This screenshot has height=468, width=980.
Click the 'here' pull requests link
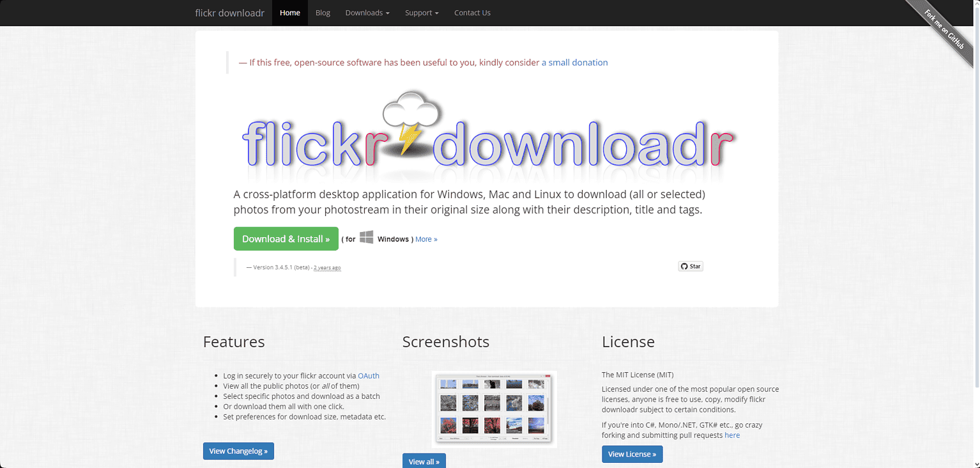pos(731,435)
